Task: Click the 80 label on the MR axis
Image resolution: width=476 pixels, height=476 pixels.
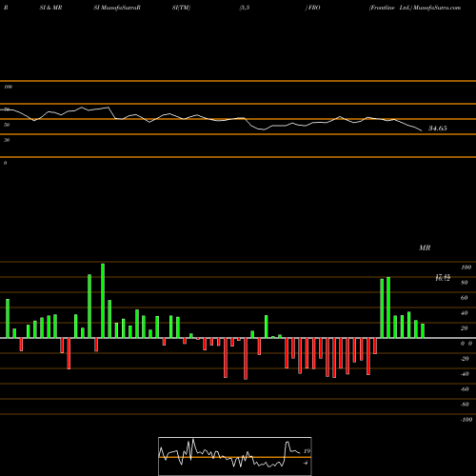Action: point(465,283)
